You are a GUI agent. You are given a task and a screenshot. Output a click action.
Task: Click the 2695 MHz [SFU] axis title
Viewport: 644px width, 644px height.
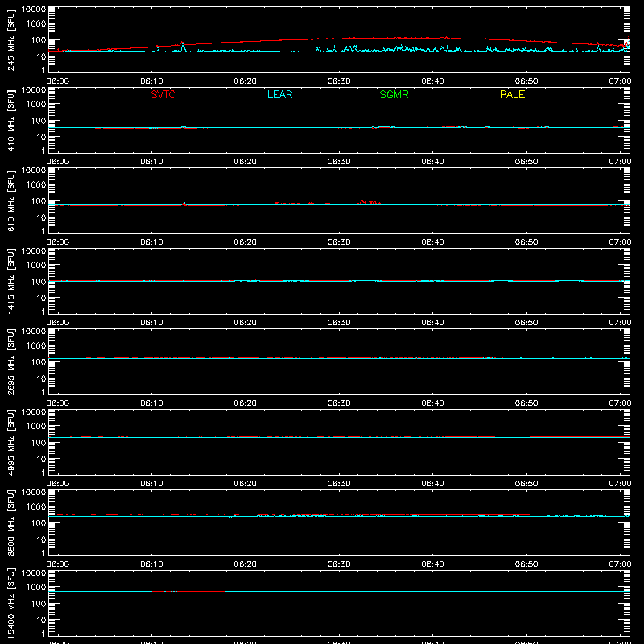tap(11, 362)
